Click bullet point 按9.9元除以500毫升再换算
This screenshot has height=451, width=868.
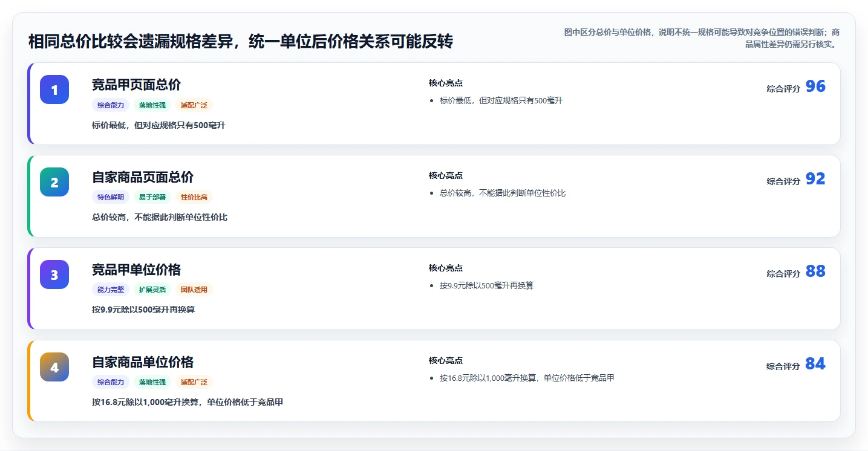tap(486, 285)
